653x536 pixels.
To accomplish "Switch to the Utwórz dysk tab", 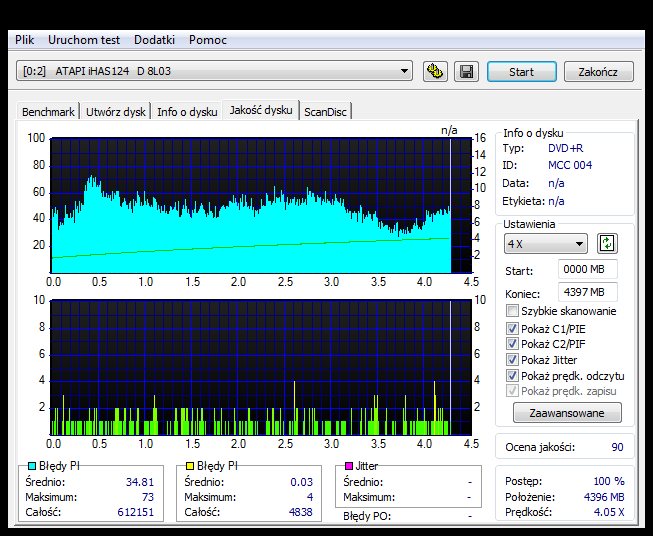I will click(x=116, y=112).
